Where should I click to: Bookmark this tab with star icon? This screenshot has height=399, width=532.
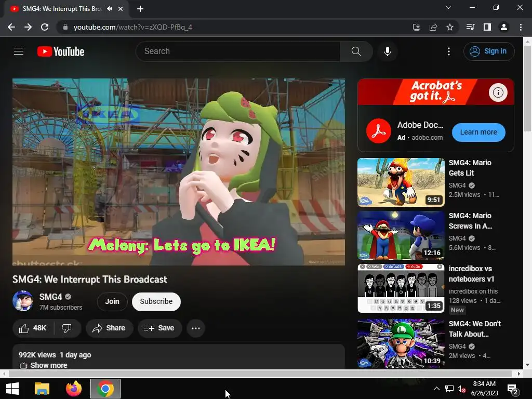click(x=450, y=27)
